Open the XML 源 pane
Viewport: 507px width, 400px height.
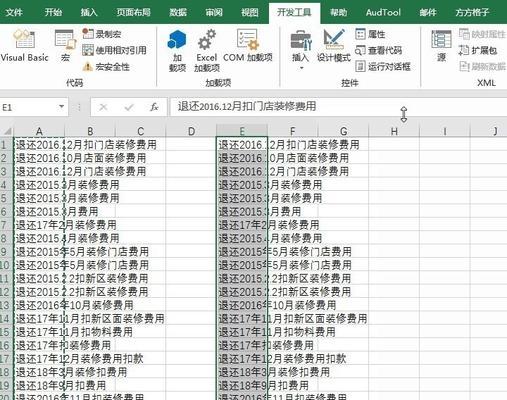(x=441, y=46)
